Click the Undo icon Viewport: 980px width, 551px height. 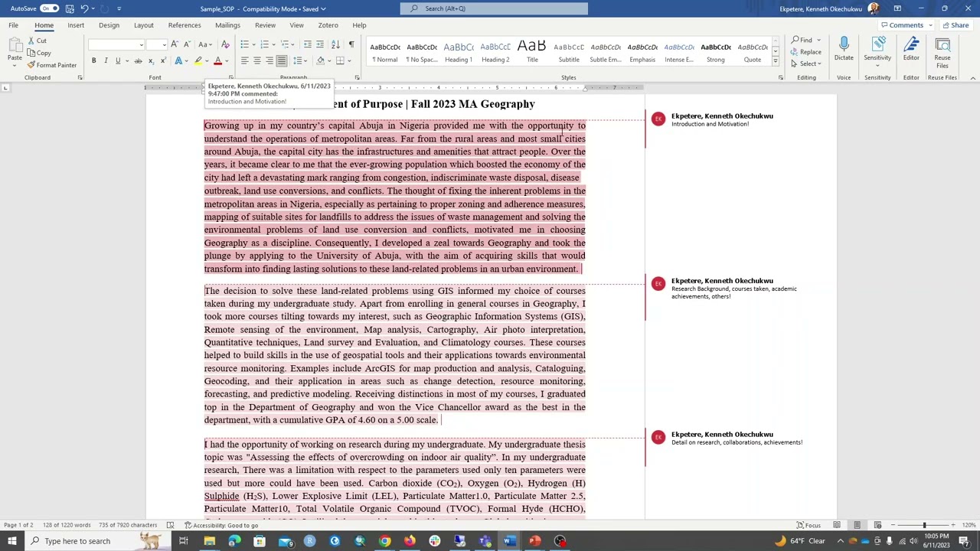click(x=84, y=8)
